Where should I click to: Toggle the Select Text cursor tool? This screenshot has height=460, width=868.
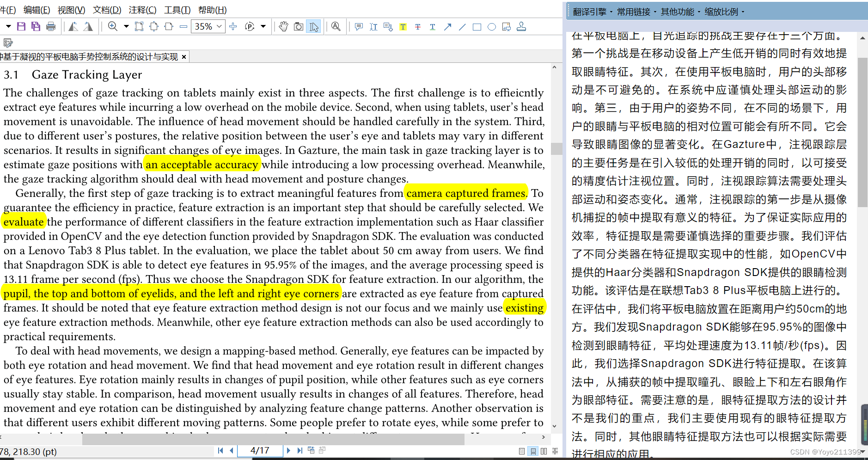pyautogui.click(x=314, y=27)
